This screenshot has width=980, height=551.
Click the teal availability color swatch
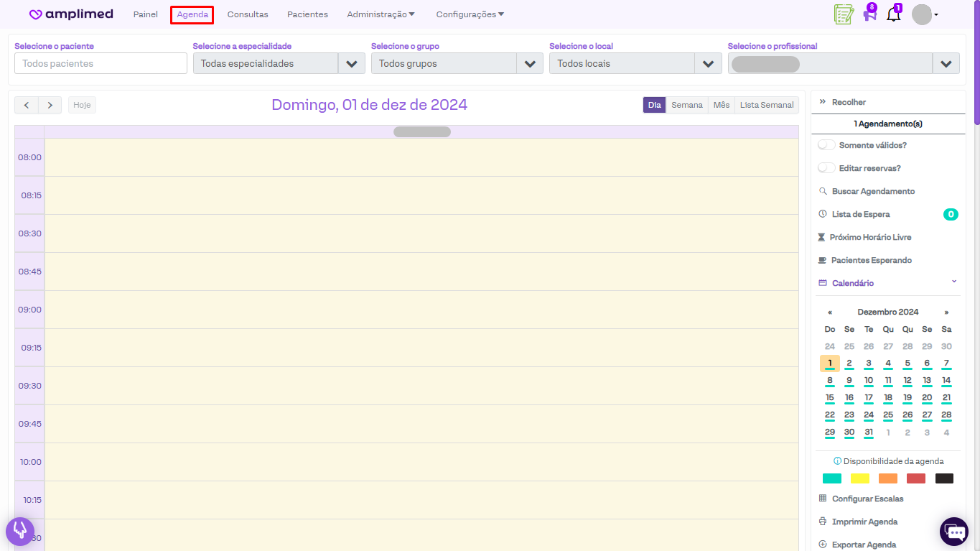tap(831, 478)
